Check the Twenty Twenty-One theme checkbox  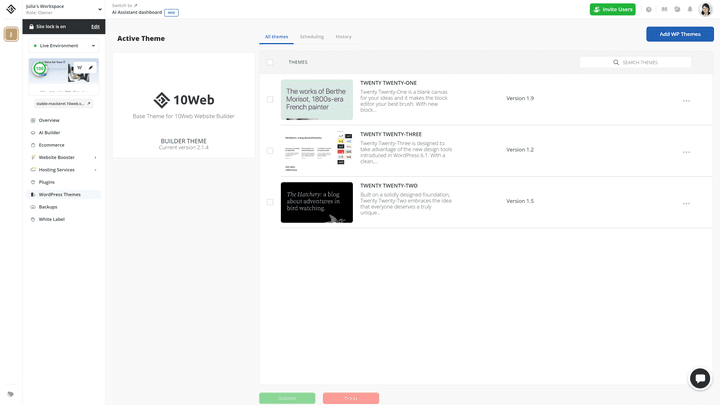[x=270, y=99]
